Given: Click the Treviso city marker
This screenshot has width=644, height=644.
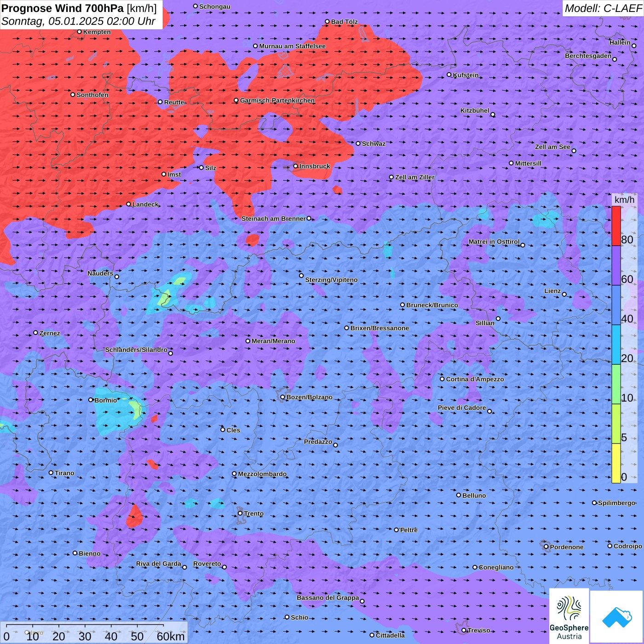Looking at the screenshot, I should (x=464, y=630).
